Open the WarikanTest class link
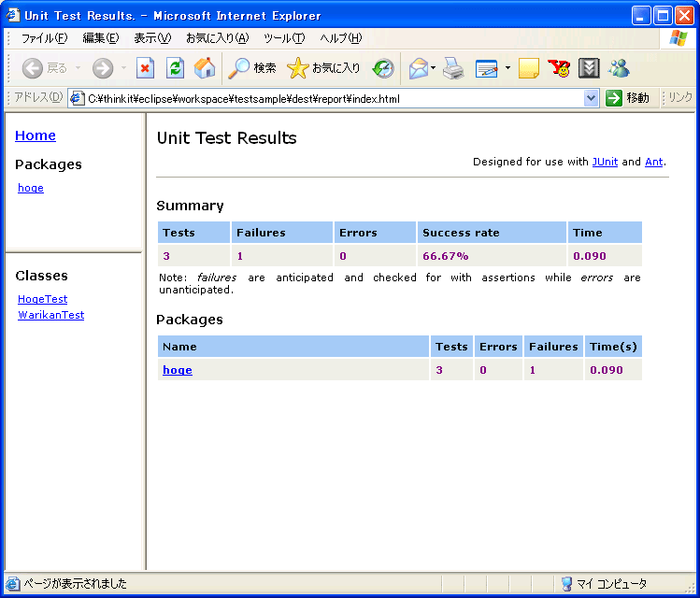This screenshot has width=700, height=598. pos(50,315)
